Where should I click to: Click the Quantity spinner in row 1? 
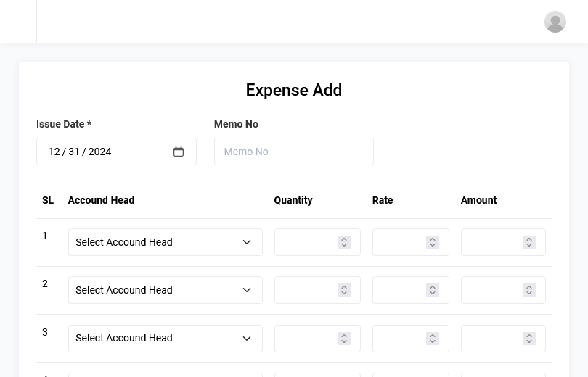pos(344,242)
